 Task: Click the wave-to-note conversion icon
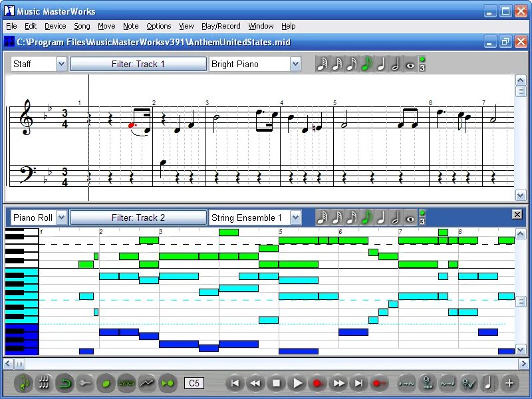[x=448, y=384]
